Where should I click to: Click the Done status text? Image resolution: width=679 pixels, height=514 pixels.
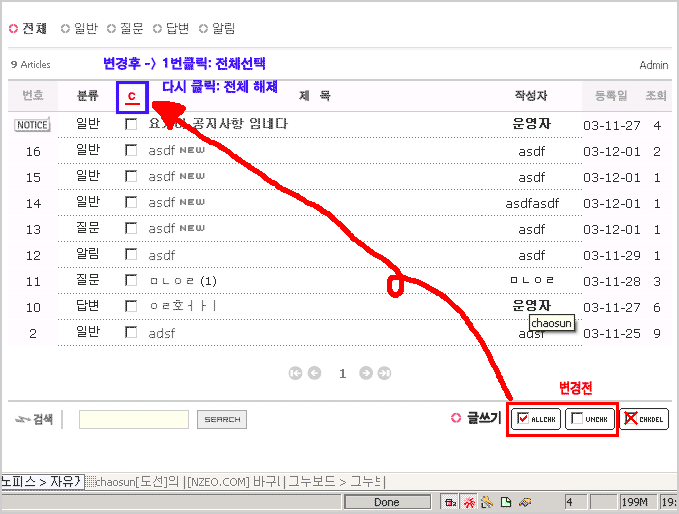pyautogui.click(x=387, y=502)
